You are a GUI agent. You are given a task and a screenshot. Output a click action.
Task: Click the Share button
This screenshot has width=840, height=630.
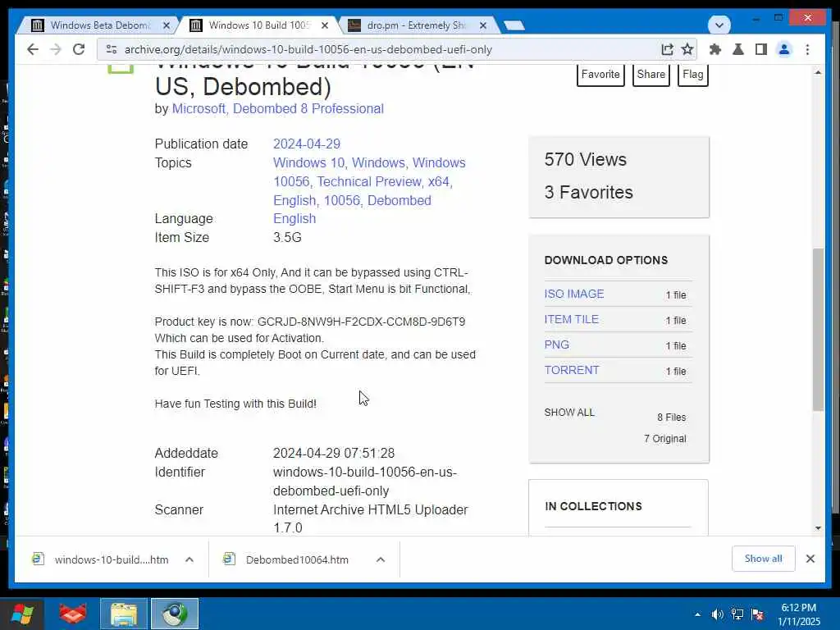651,75
